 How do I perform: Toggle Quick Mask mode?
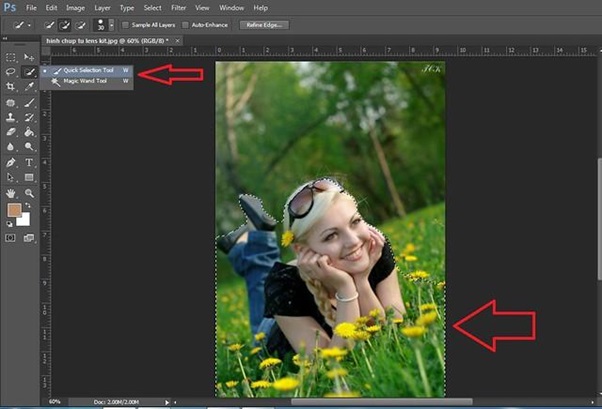[10, 238]
